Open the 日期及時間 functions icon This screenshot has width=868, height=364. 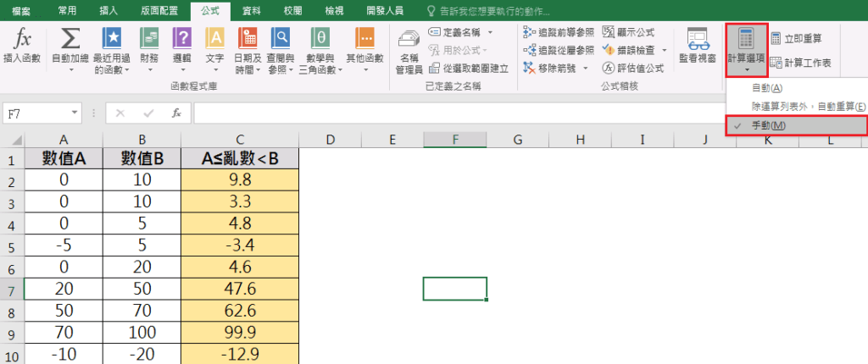point(248,39)
